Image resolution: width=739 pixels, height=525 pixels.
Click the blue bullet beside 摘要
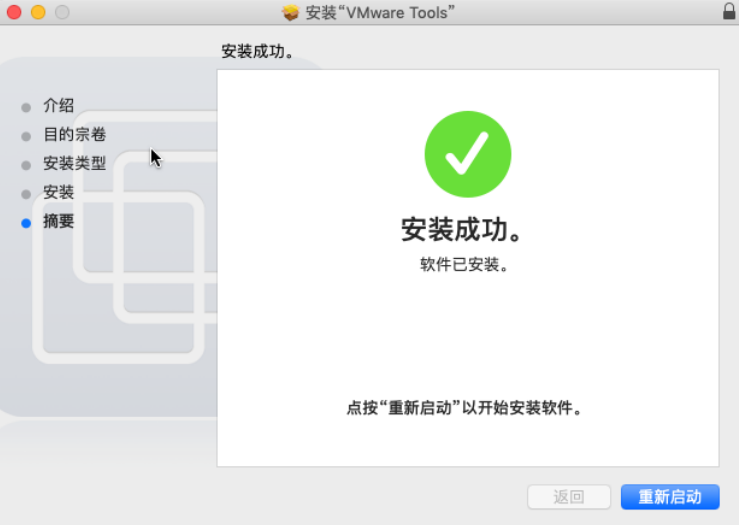26,223
